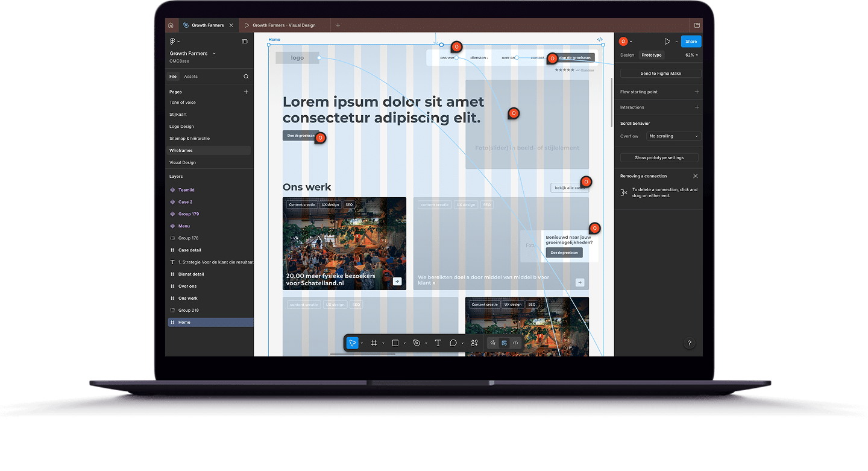Screen dimensions: 868x471
Task: Open the Actions tool with four shapes
Action: pyautogui.click(x=474, y=343)
